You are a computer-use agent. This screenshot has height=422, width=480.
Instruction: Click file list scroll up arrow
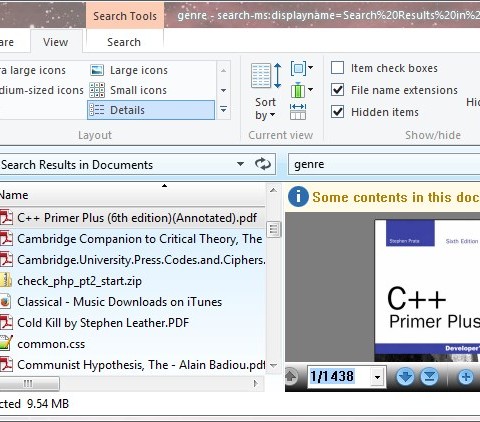273,191
